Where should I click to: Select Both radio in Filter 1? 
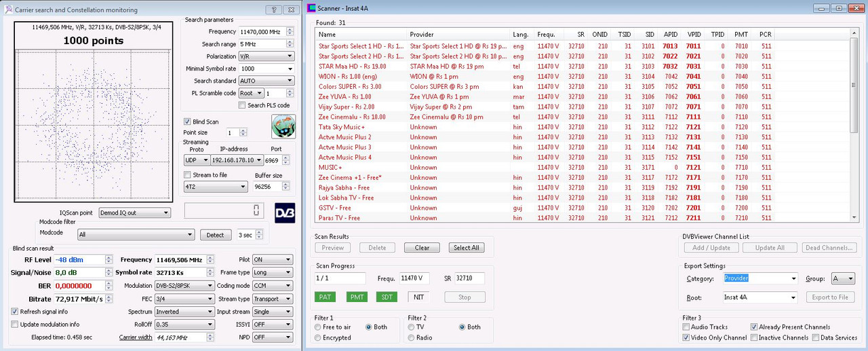click(x=369, y=327)
